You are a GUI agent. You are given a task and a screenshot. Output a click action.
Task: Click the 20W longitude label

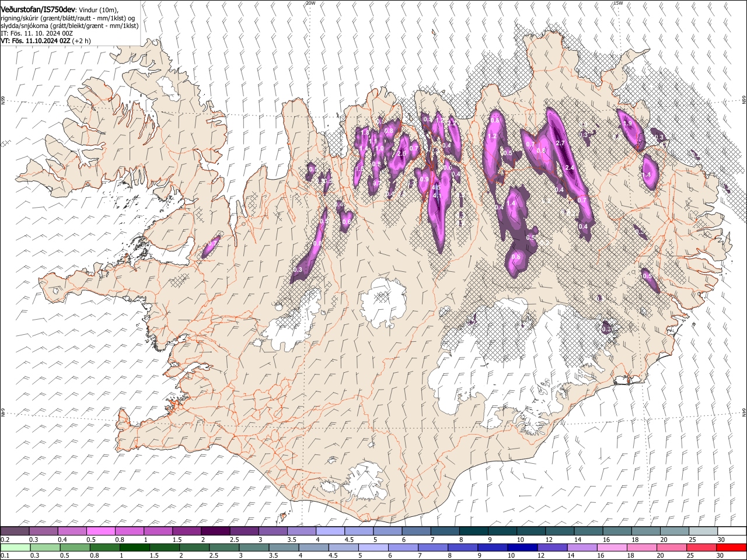click(310, 3)
